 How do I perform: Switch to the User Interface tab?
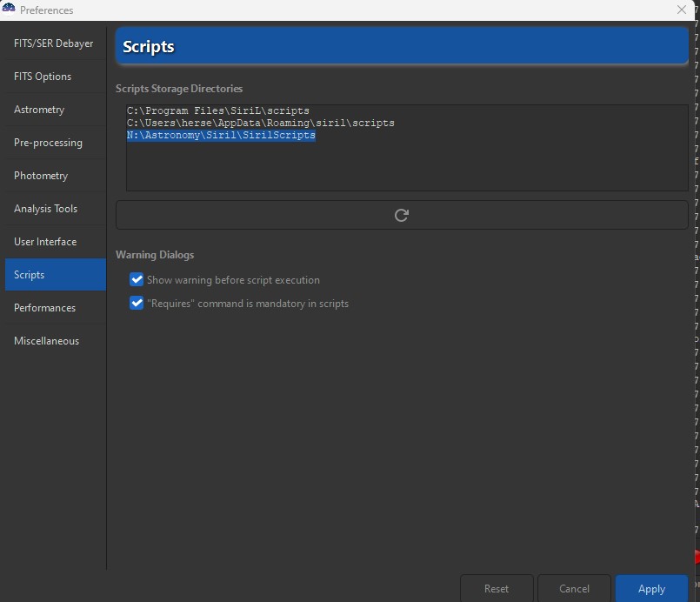coord(56,242)
